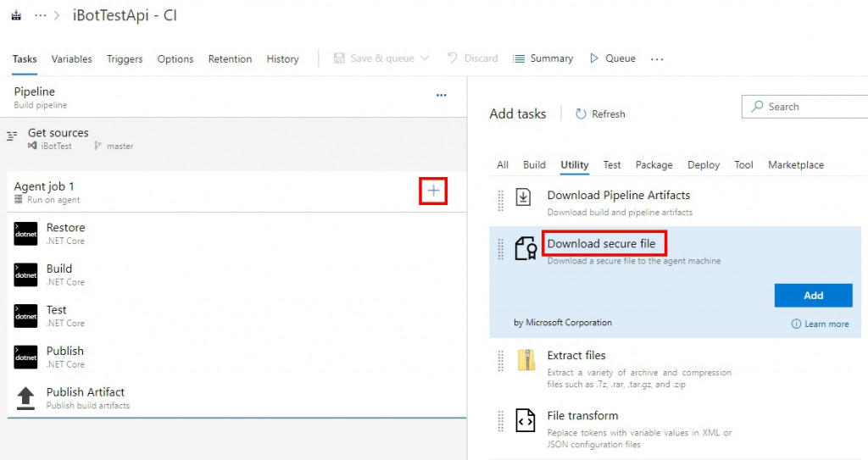868x460 pixels.
Task: Click the Azure DevOps home icon
Action: (17, 15)
